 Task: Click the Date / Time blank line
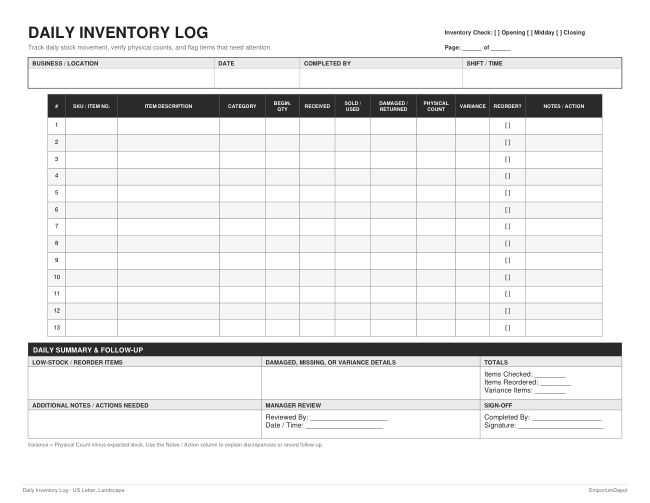pyautogui.click(x=344, y=427)
